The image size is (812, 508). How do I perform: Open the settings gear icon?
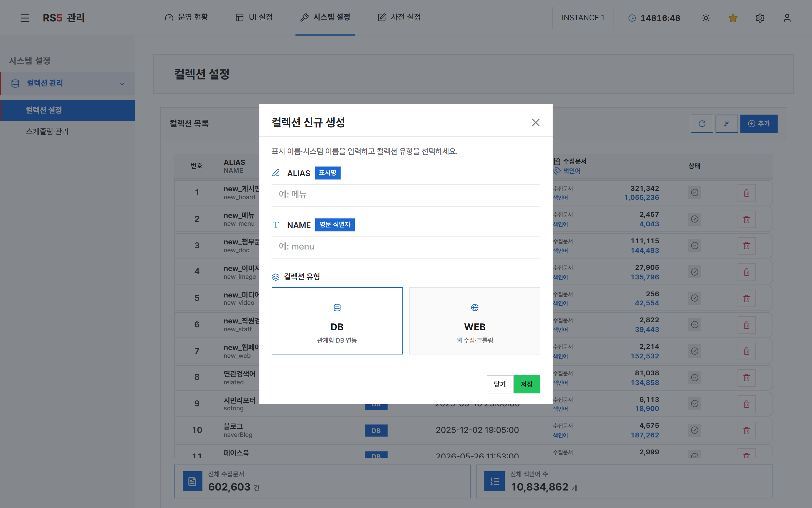coord(760,18)
